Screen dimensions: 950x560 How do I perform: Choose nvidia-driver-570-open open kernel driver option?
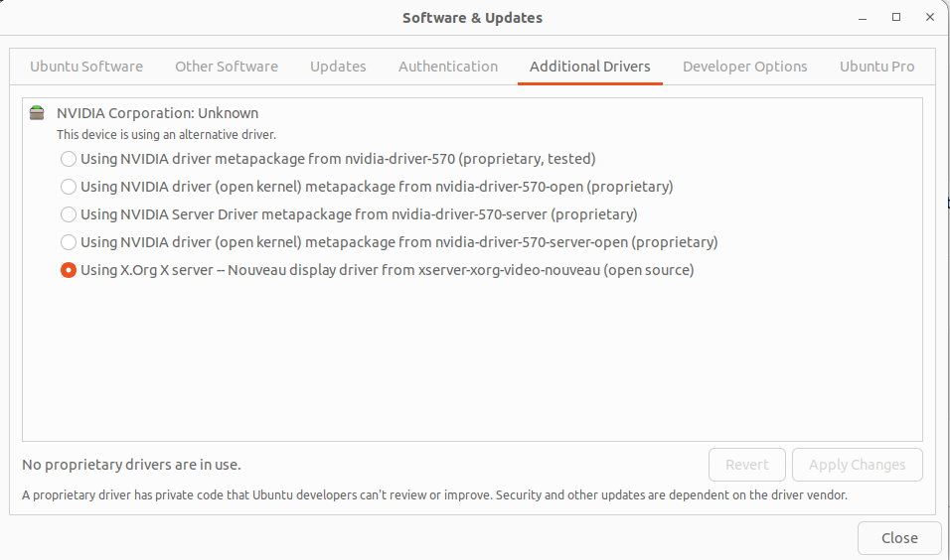(x=69, y=187)
